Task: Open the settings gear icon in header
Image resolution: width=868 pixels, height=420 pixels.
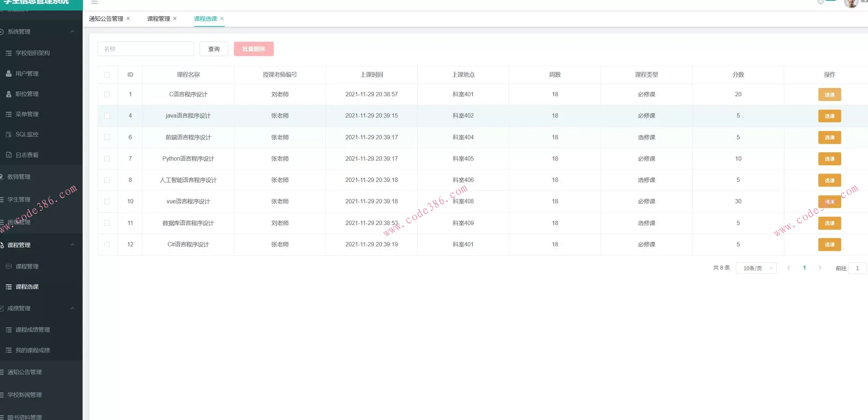Action: (821, 2)
